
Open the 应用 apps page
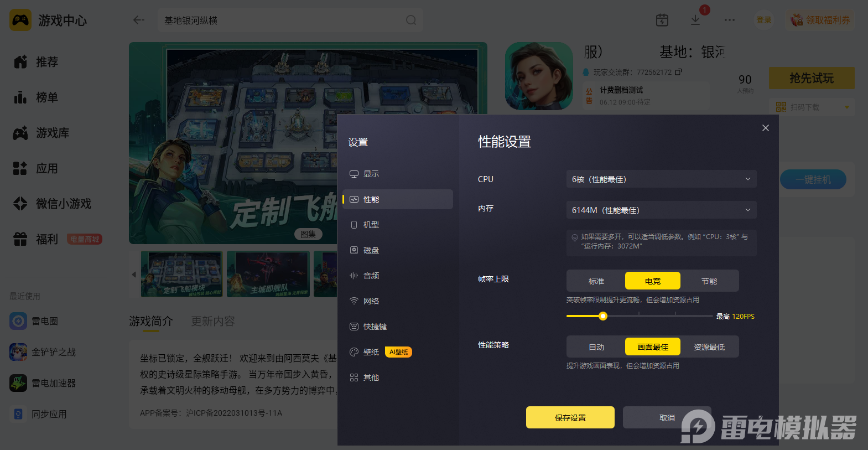37,168
